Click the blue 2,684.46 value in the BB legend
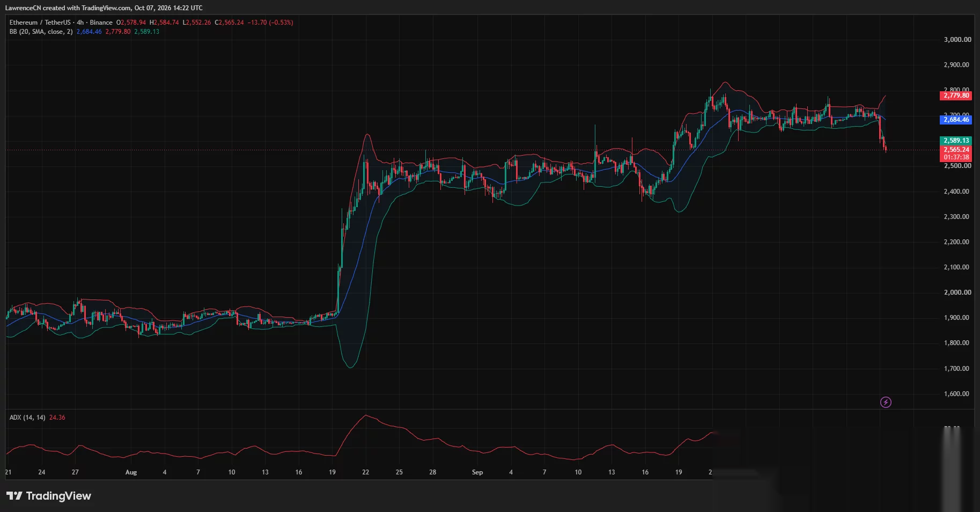The image size is (980, 512). pyautogui.click(x=89, y=32)
